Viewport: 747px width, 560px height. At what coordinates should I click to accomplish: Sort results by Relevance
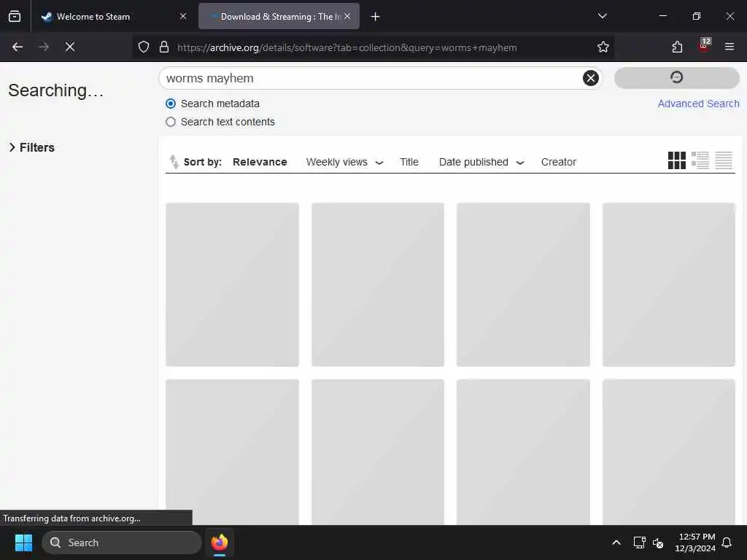260,162
